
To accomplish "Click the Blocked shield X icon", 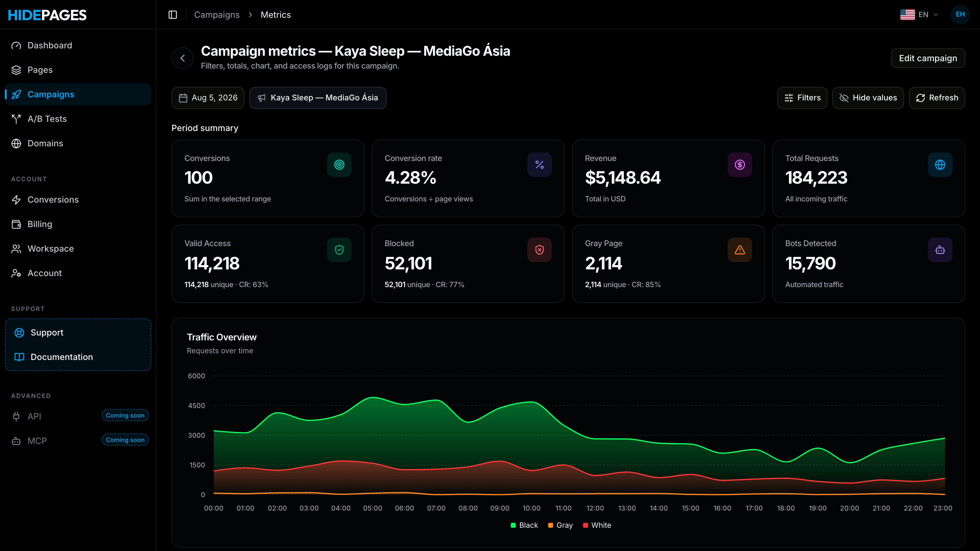I will 539,250.
